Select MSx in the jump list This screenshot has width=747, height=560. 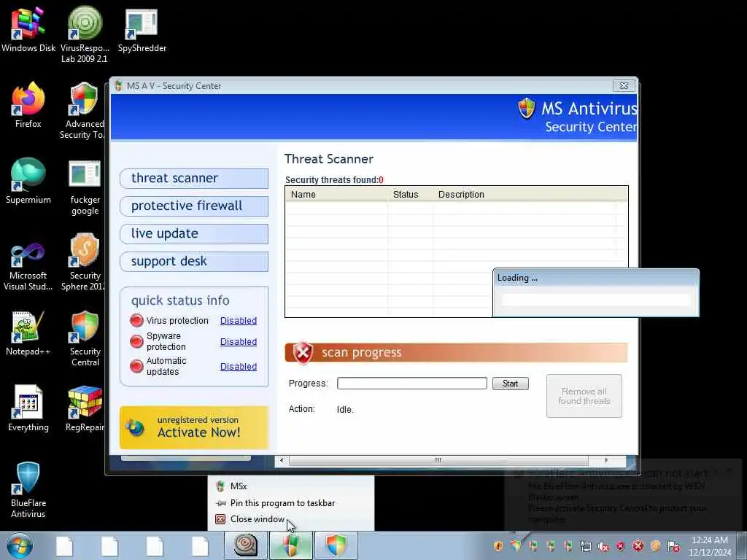291,486
